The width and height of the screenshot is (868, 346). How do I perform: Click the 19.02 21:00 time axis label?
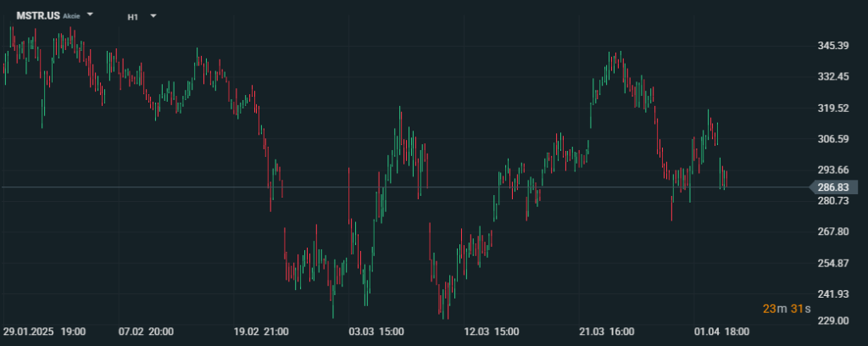click(x=262, y=332)
